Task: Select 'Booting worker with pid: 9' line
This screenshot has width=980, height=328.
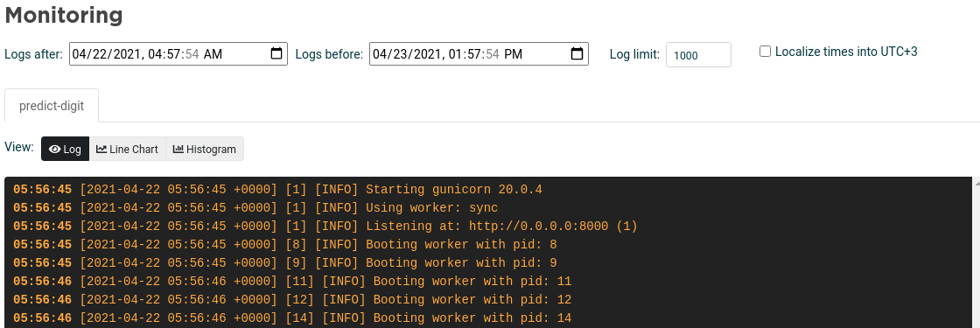Action: [x=285, y=262]
